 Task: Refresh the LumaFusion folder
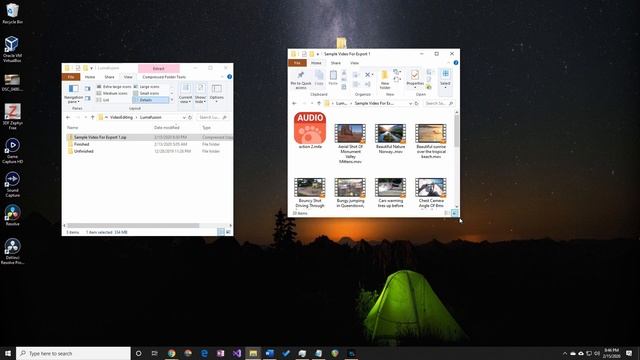pyautogui.click(x=190, y=117)
